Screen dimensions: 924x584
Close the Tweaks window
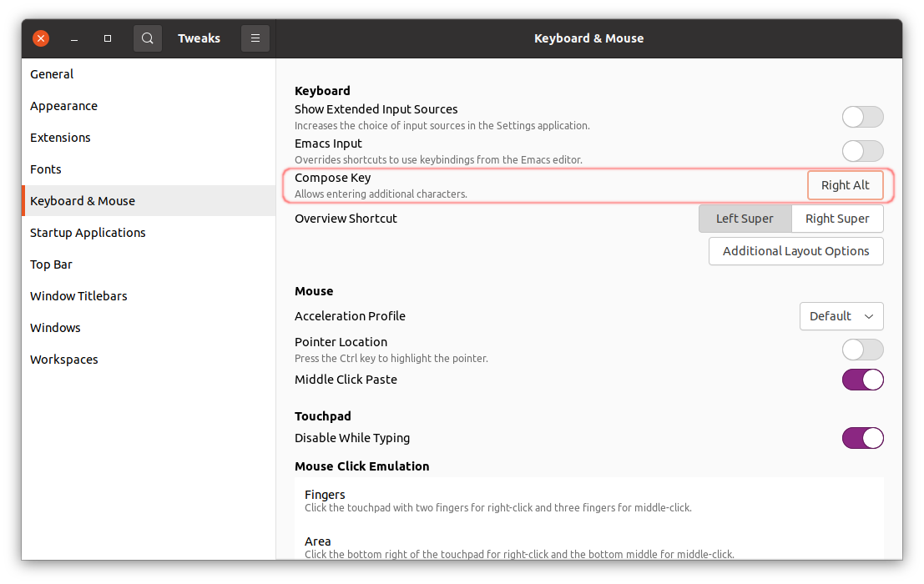coord(41,38)
